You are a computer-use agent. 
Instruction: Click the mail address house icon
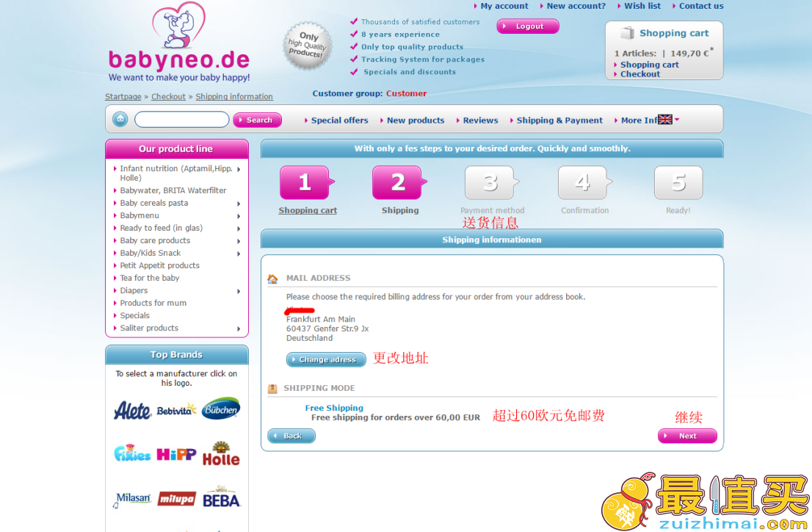pyautogui.click(x=272, y=279)
